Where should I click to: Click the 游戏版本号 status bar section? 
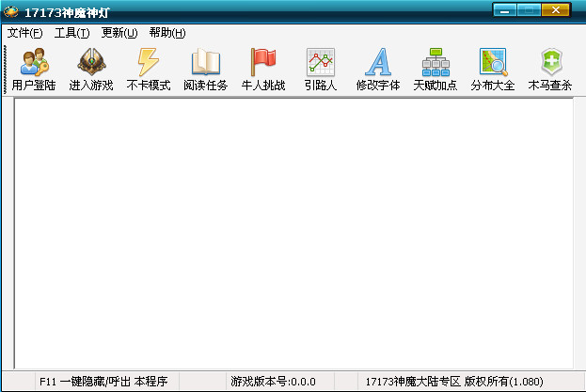pyautogui.click(x=273, y=382)
